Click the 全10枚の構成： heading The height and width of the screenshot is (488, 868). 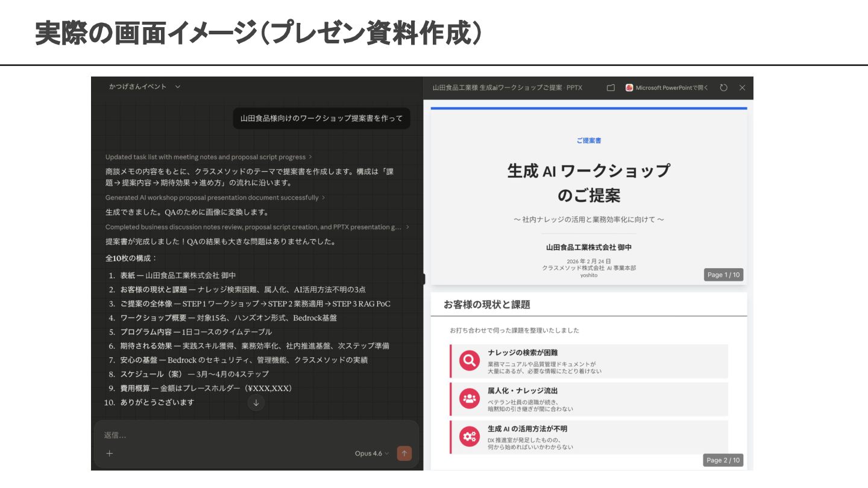[x=131, y=258]
